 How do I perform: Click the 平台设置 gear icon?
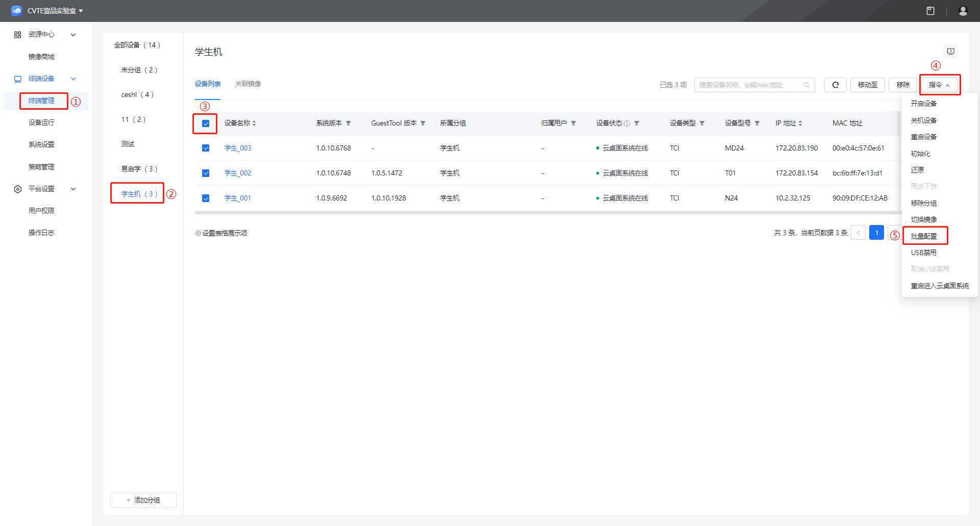(18, 189)
